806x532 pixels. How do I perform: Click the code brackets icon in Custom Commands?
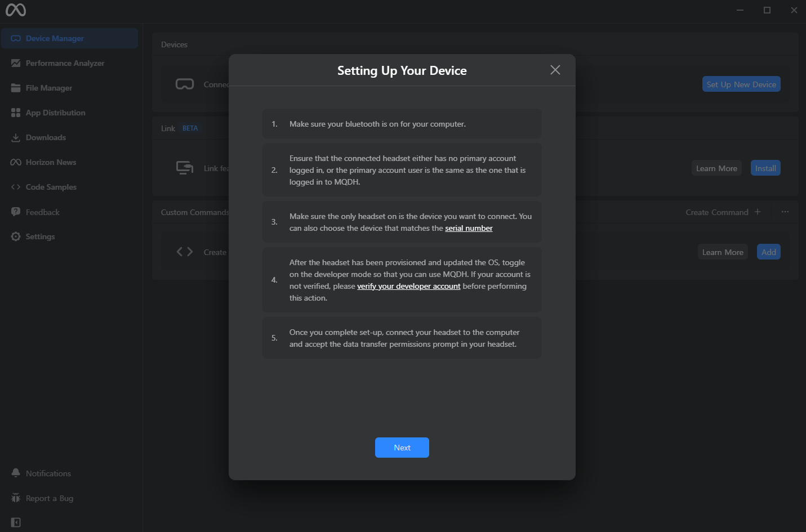185,252
